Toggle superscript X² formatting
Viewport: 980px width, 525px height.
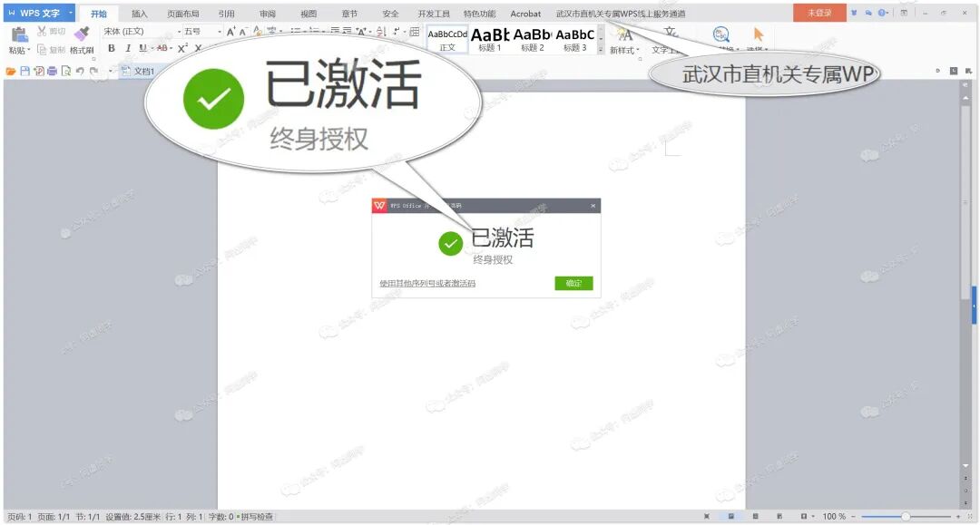(x=181, y=48)
